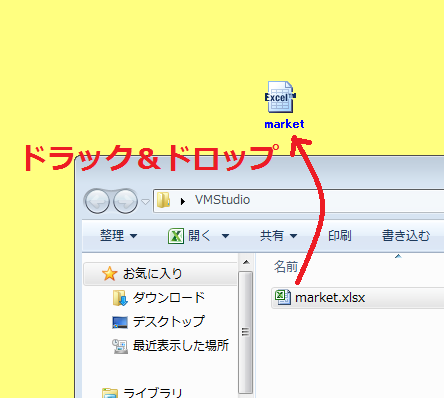Open recent locations dropdown beside navigation arrows

click(145, 201)
